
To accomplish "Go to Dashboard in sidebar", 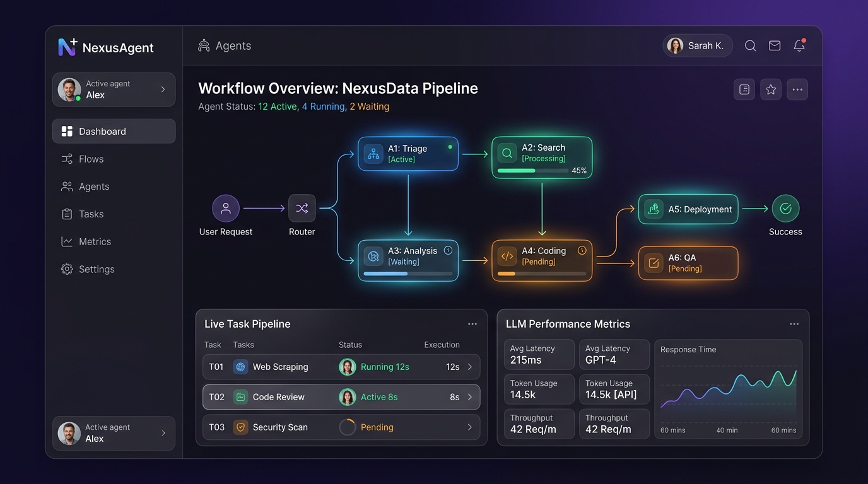I will (x=114, y=131).
